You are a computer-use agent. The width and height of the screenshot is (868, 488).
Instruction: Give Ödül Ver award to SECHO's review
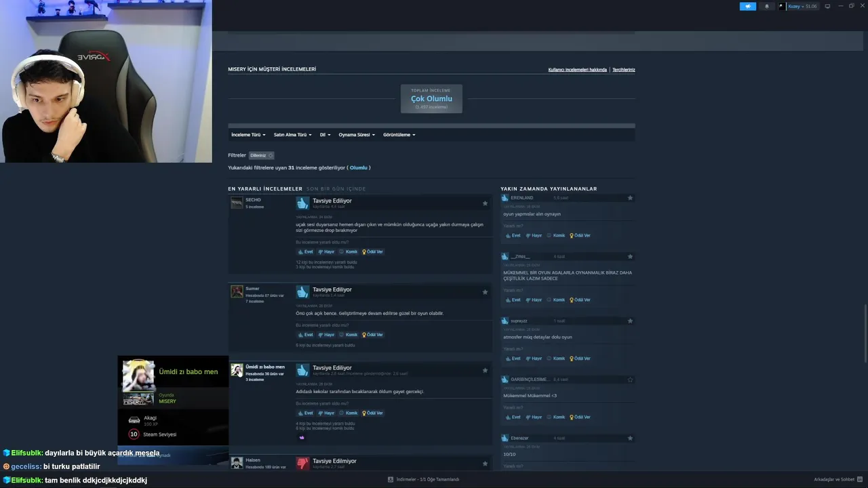[x=373, y=251]
